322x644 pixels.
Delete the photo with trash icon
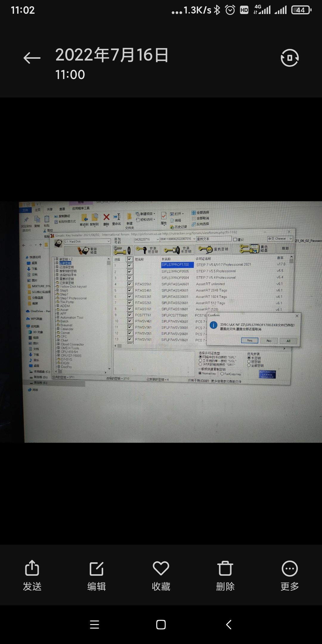(x=225, y=576)
